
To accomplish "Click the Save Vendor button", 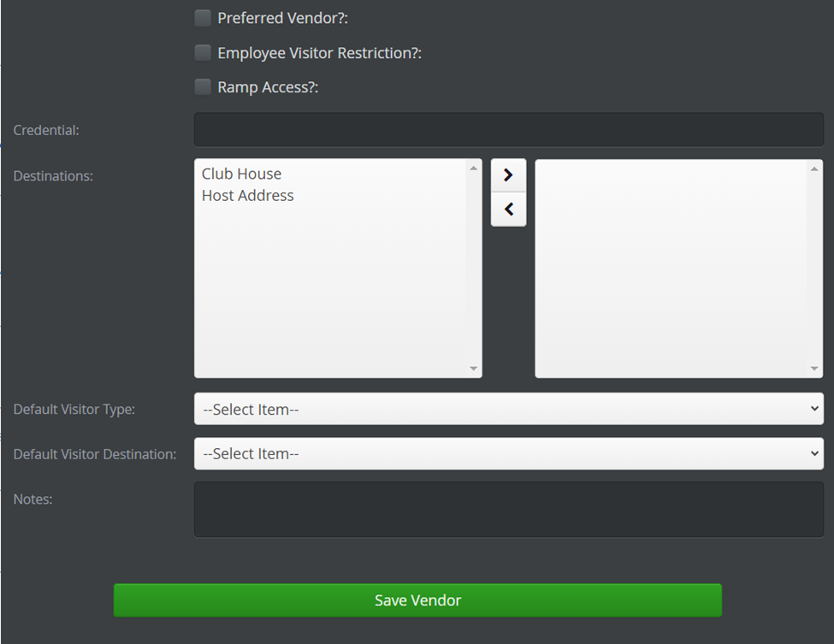I will click(x=417, y=600).
